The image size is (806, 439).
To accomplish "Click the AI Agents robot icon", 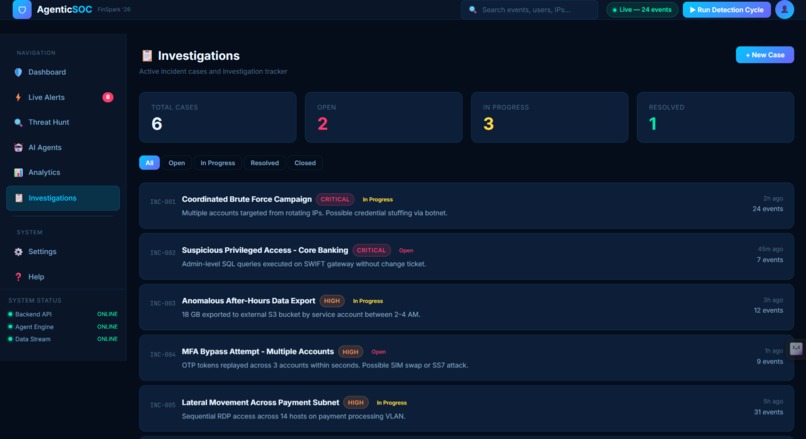I will (19, 148).
